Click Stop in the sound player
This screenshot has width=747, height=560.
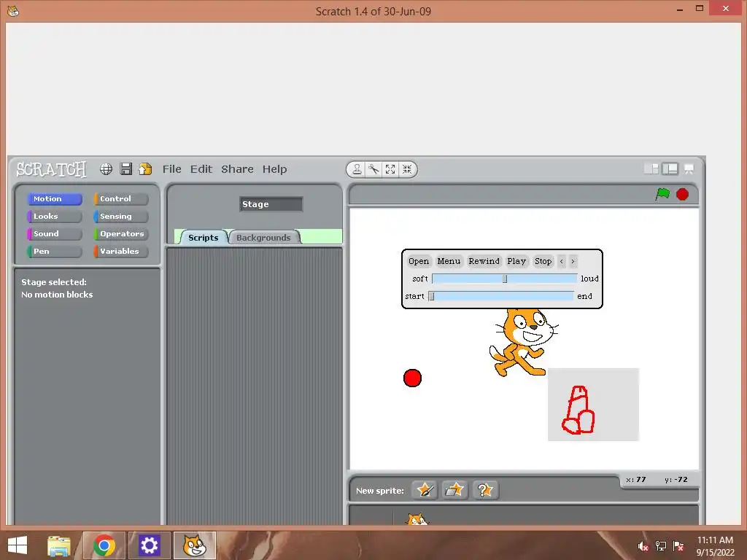543,261
